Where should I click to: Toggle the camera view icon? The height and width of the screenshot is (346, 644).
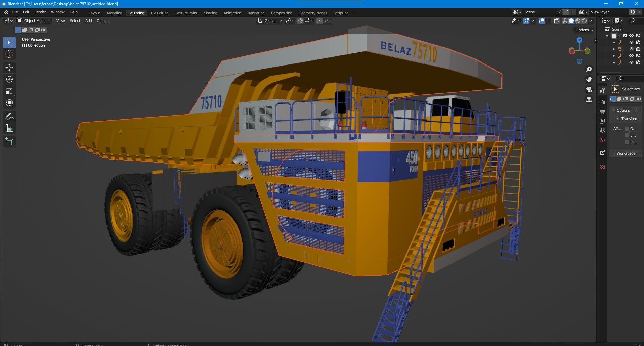[x=589, y=89]
